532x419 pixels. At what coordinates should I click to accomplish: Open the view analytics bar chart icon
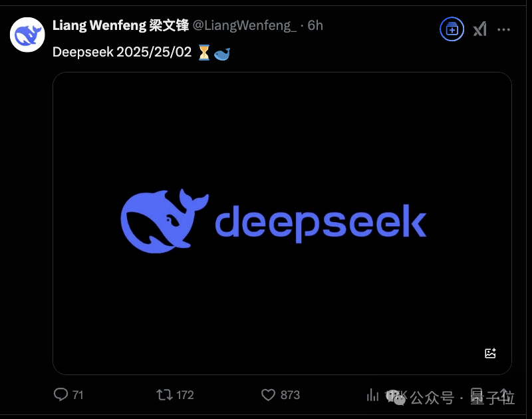pyautogui.click(x=372, y=394)
